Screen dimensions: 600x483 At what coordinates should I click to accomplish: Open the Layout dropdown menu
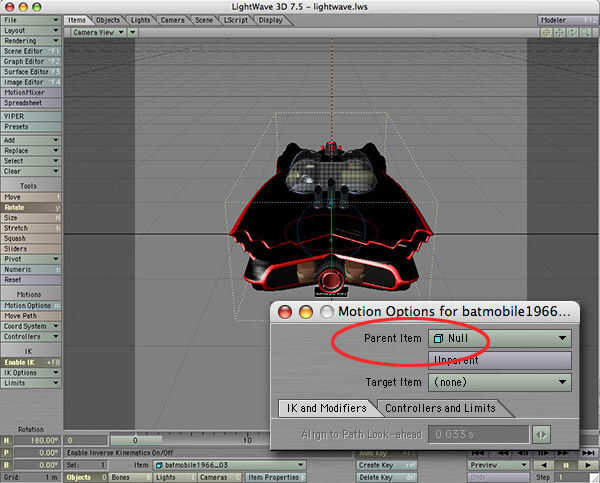point(31,30)
